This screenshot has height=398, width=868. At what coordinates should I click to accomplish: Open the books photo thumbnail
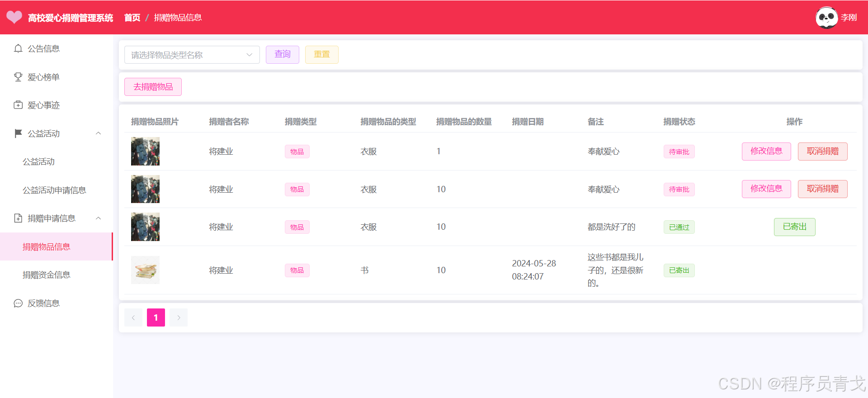click(x=145, y=270)
